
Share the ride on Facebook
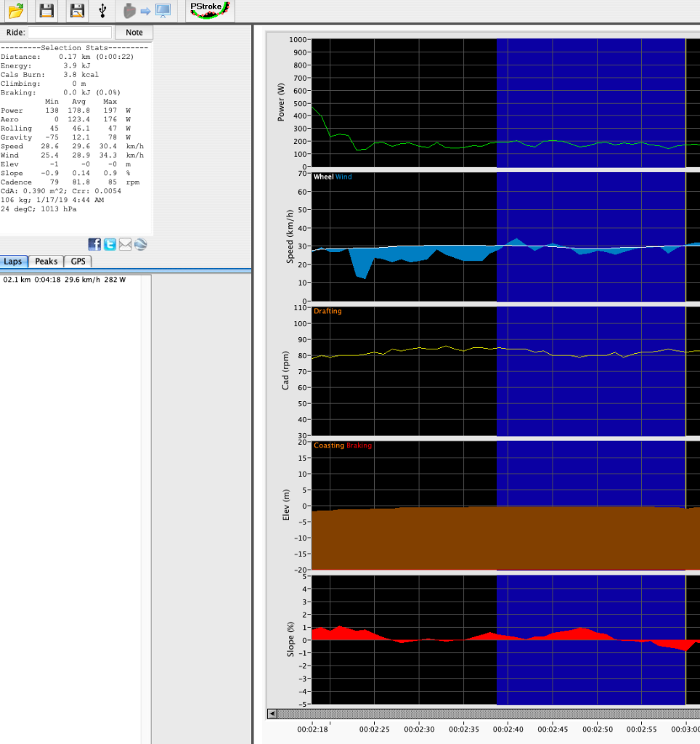(94, 244)
